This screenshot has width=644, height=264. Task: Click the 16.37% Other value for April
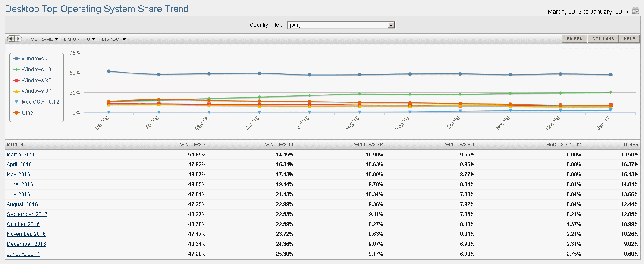pos(630,165)
